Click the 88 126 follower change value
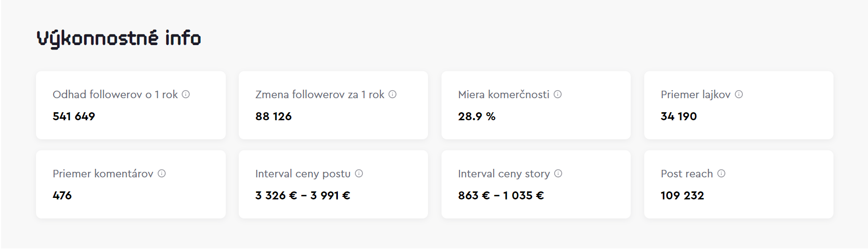Image resolution: width=868 pixels, height=251 pixels. (273, 116)
